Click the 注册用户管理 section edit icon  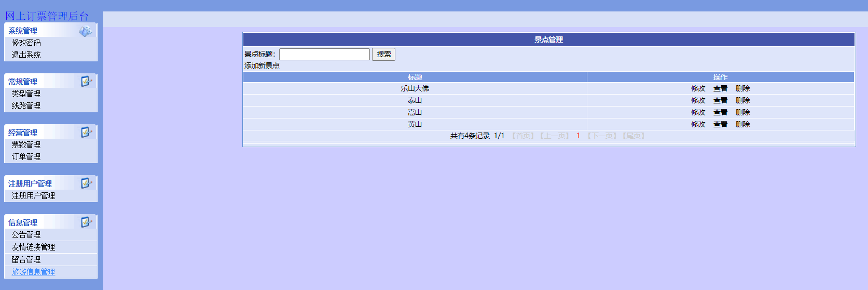click(x=86, y=183)
